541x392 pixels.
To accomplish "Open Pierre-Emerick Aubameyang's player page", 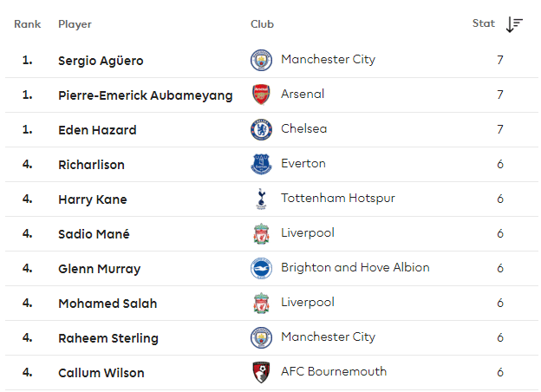I will click(x=146, y=95).
